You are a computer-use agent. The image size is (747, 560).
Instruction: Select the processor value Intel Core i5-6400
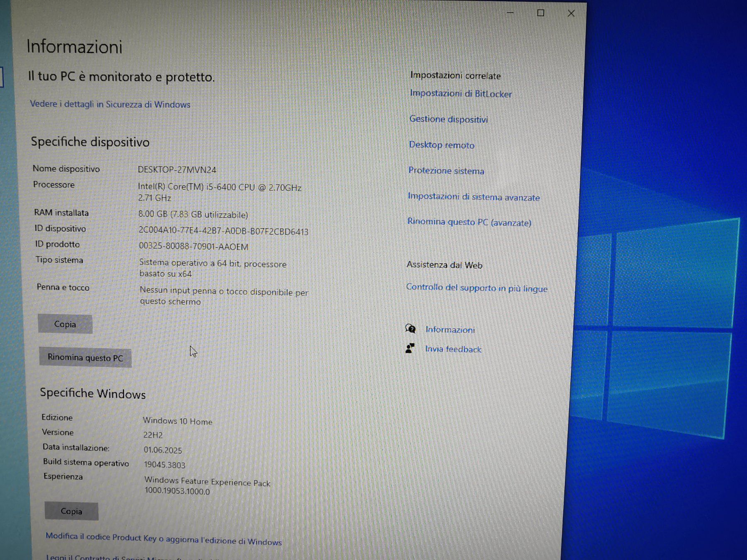(x=220, y=192)
